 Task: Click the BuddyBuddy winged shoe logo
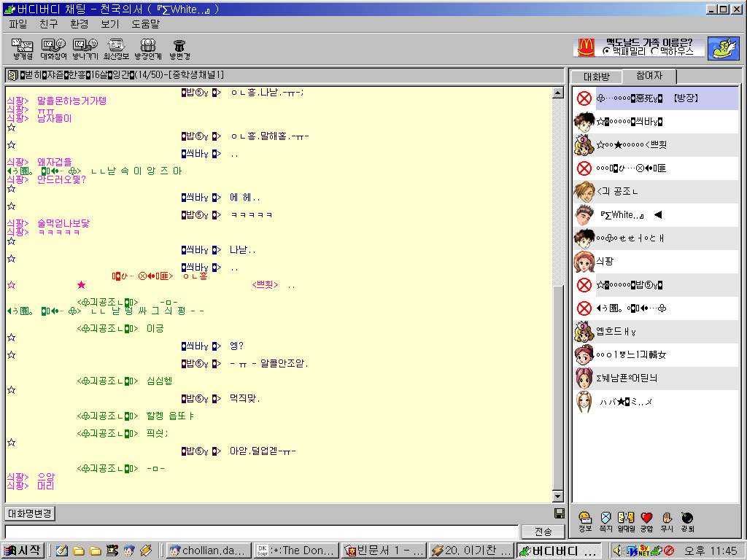[x=723, y=48]
